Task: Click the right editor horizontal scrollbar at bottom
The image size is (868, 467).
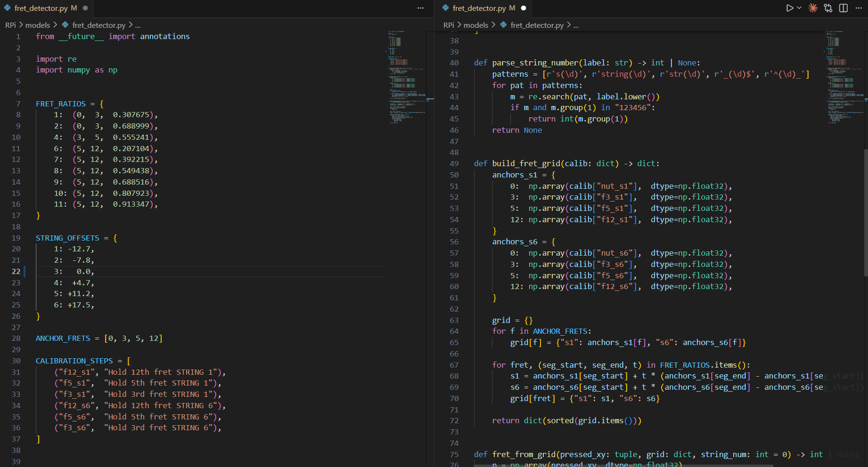Action: [x=623, y=465]
